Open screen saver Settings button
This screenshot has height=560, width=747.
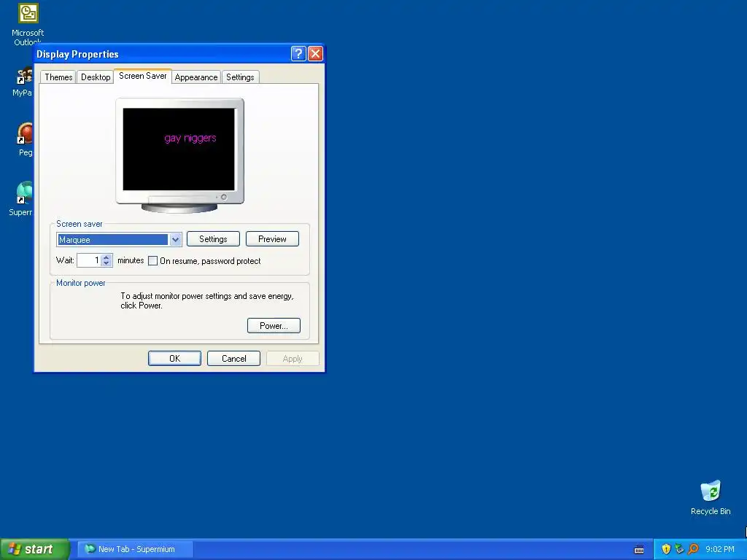pos(213,239)
